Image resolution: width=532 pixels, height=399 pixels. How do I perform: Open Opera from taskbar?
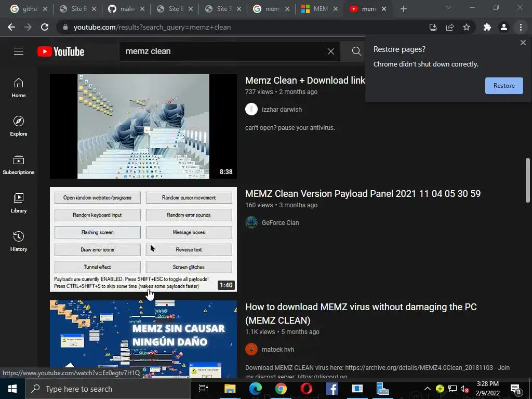click(307, 389)
